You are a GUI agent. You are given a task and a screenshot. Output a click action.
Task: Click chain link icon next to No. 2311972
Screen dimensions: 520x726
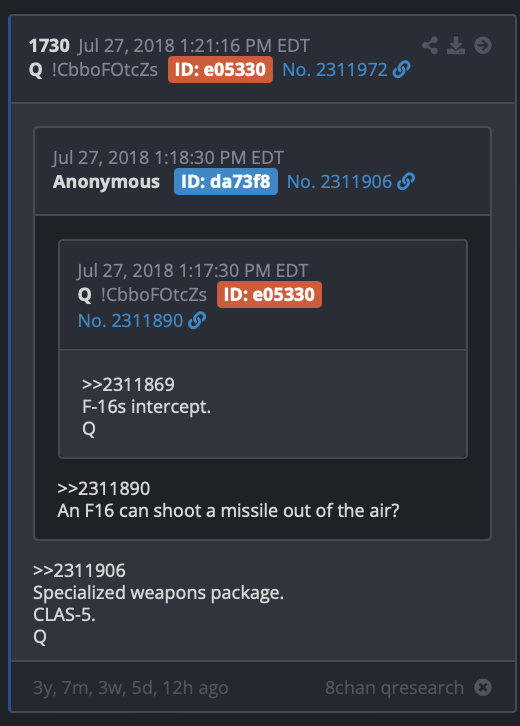point(401,69)
